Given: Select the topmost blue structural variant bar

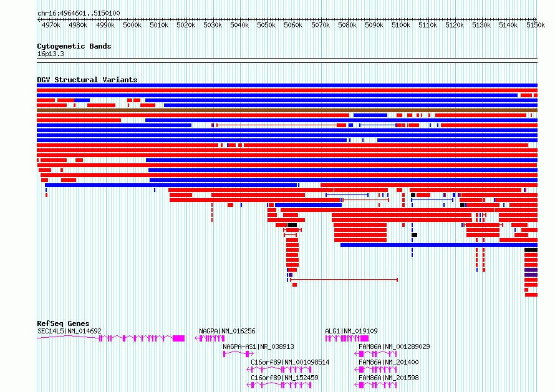Looking at the screenshot, I should pyautogui.click(x=287, y=85).
